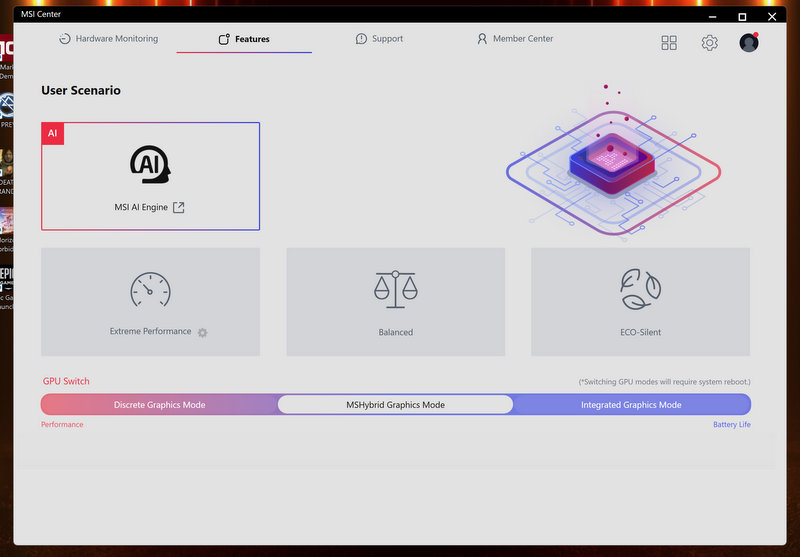This screenshot has height=557, width=800.
Task: Click the ECO-Silent leaf icon
Action: tap(640, 290)
